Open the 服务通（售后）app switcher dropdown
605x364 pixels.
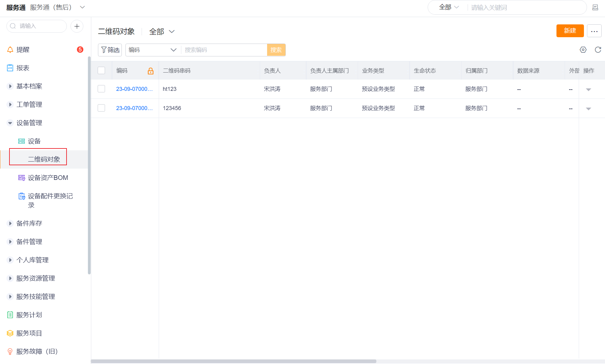[x=82, y=7]
